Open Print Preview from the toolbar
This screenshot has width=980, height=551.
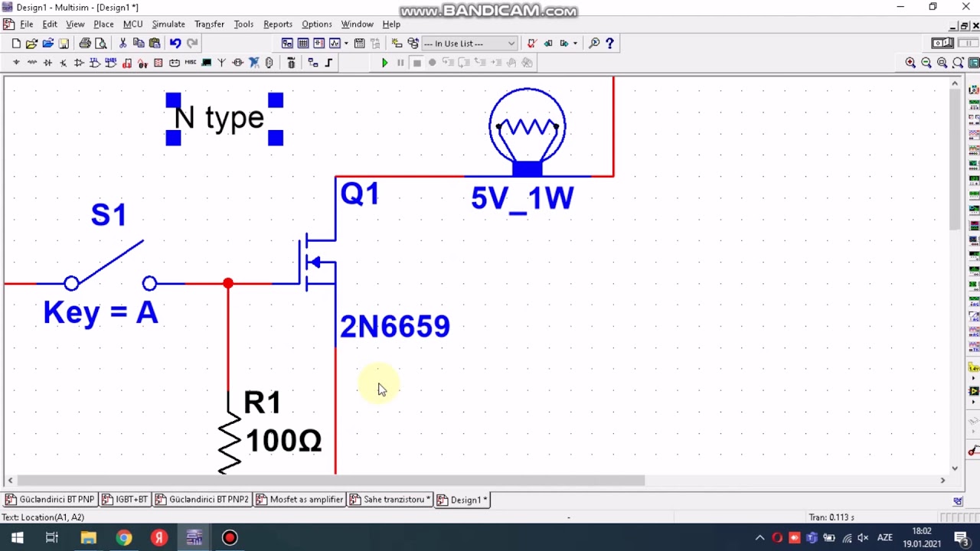100,44
